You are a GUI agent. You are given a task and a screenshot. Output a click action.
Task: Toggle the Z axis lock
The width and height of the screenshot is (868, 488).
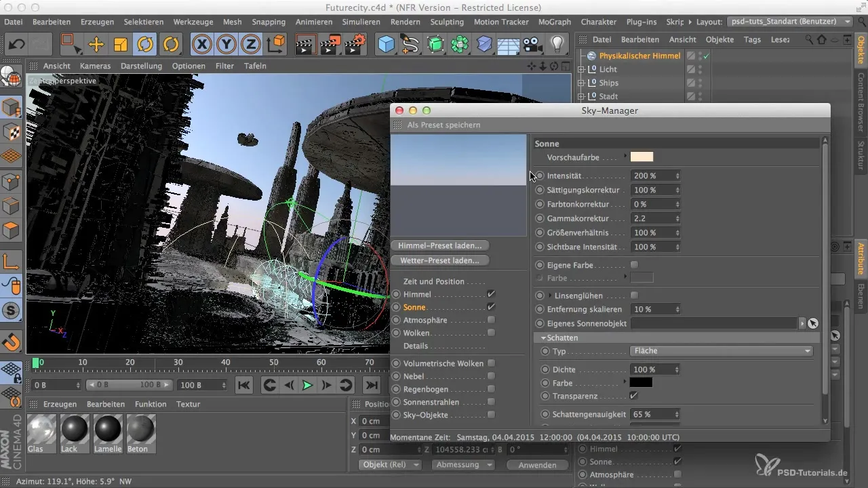coord(251,45)
